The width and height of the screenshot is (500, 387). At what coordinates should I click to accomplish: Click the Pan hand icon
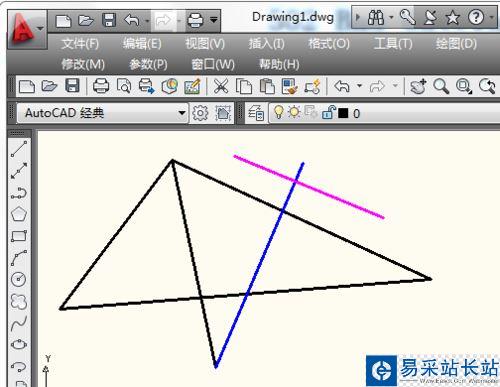(418, 86)
